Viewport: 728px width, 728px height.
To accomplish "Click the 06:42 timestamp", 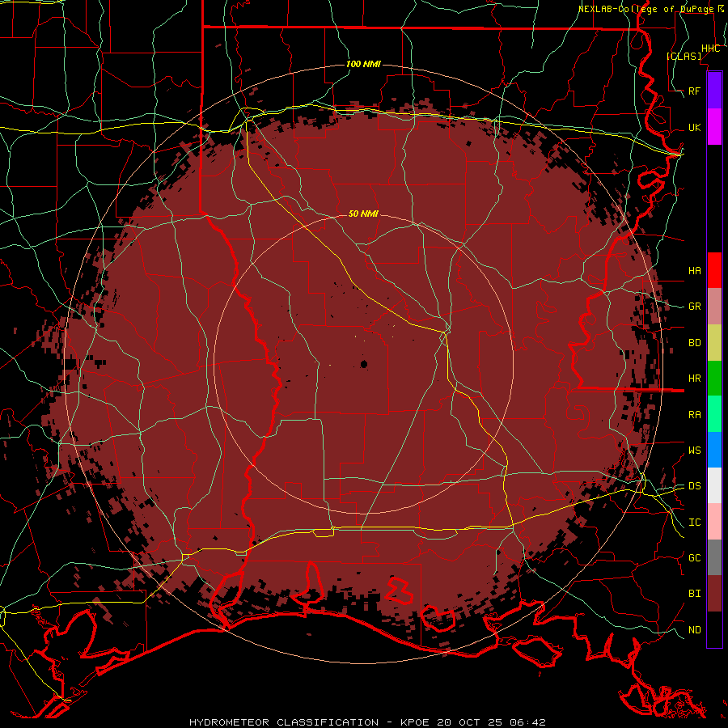I will tap(527, 722).
